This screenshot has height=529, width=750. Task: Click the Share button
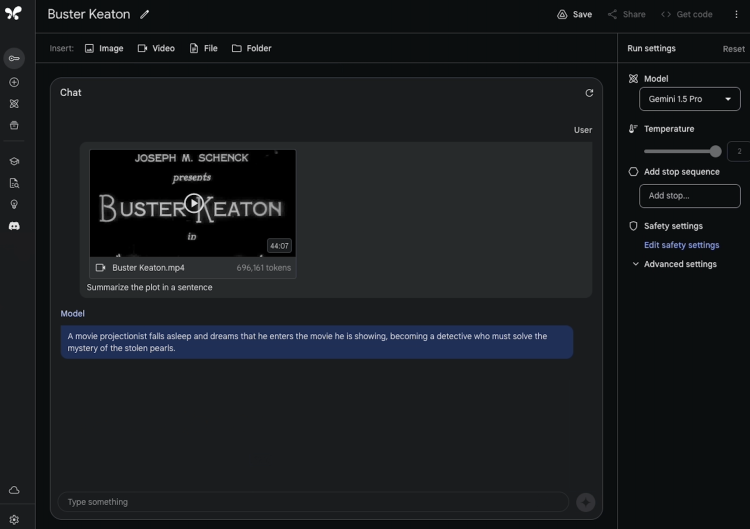[626, 14]
